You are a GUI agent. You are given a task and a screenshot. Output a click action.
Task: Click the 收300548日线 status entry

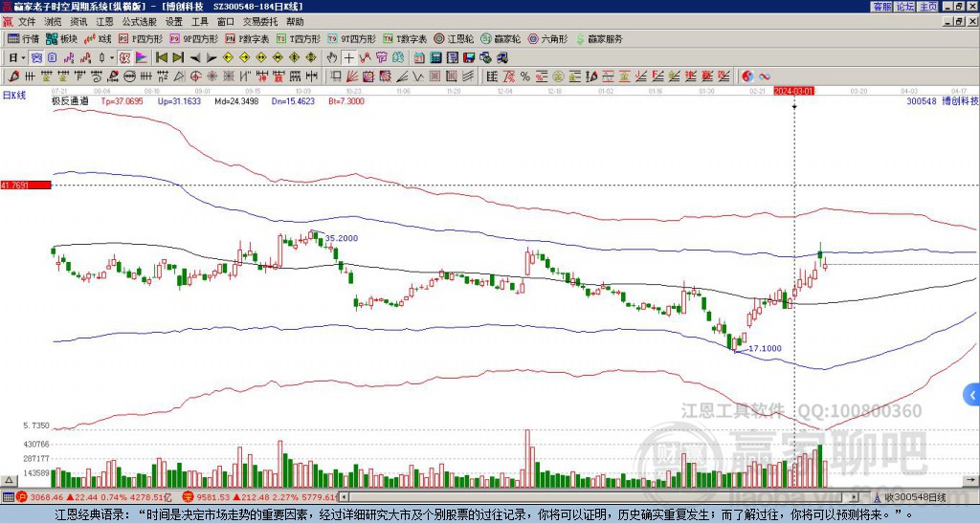tap(910, 497)
